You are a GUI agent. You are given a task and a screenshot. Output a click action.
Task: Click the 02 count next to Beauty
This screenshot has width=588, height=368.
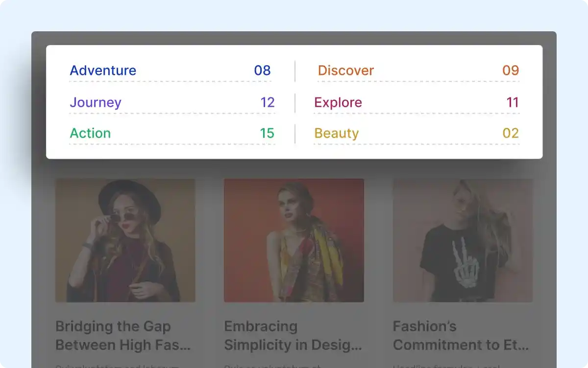pyautogui.click(x=511, y=134)
